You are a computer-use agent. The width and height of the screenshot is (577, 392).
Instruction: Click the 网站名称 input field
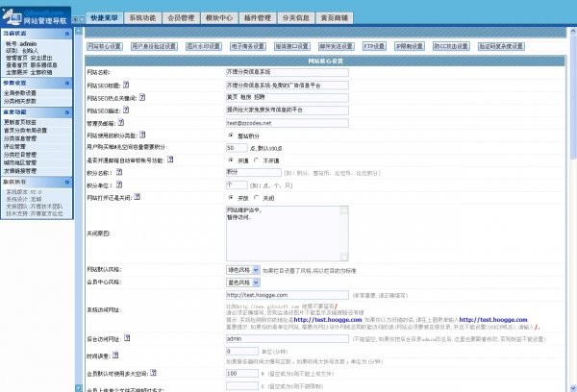(x=287, y=72)
